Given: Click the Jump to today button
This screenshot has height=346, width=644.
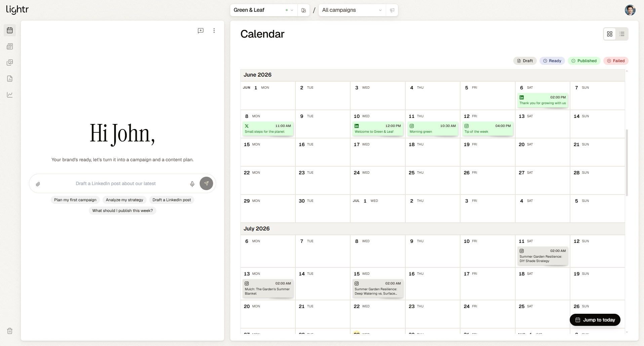Looking at the screenshot, I should click(x=595, y=320).
